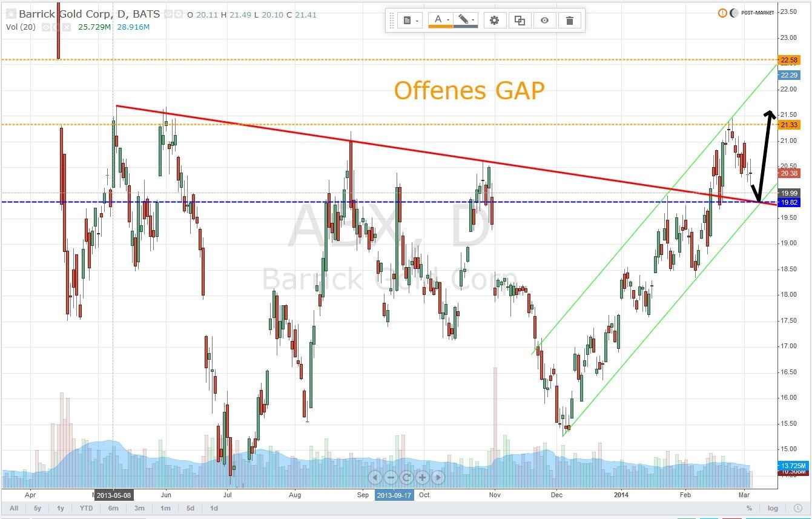
Task: Click the moon icon beside POST-MARKET
Action: 734,13
